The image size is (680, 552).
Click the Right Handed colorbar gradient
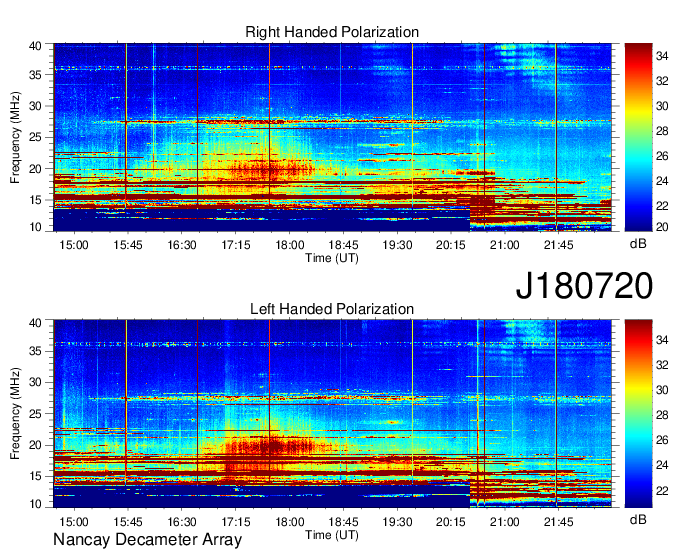point(638,137)
